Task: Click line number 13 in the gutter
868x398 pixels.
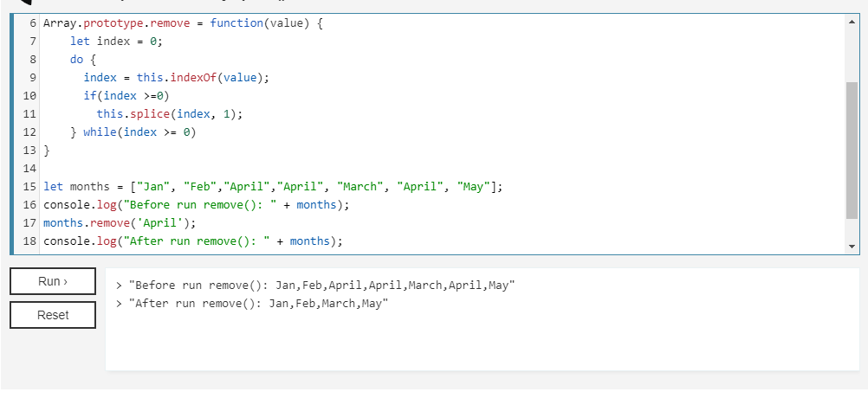Action: (x=30, y=151)
